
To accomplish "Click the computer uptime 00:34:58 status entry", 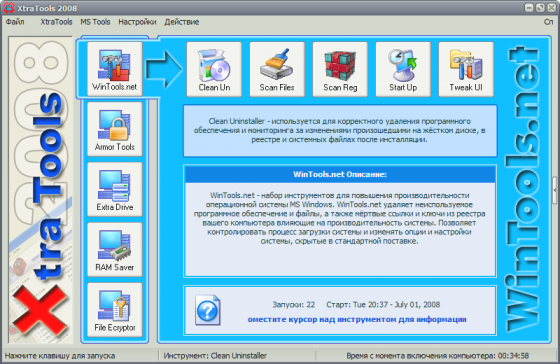I will 438,356.
